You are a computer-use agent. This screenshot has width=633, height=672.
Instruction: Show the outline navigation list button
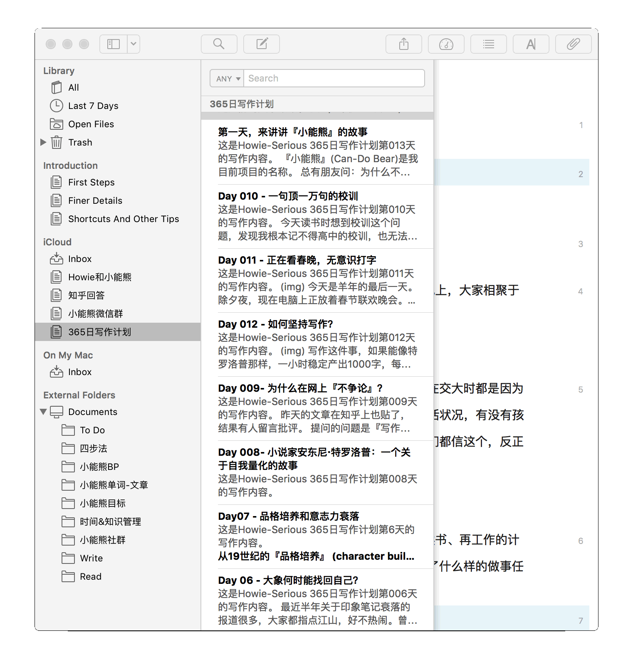[489, 44]
